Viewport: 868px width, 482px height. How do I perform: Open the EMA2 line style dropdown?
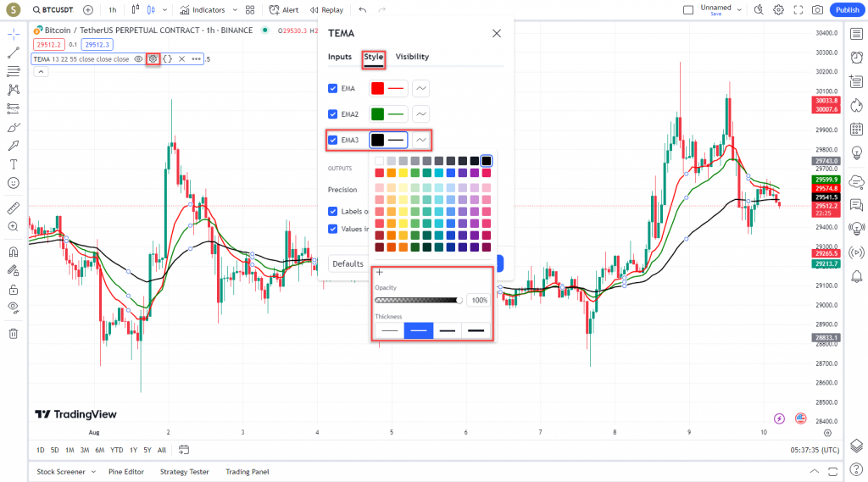[420, 114]
